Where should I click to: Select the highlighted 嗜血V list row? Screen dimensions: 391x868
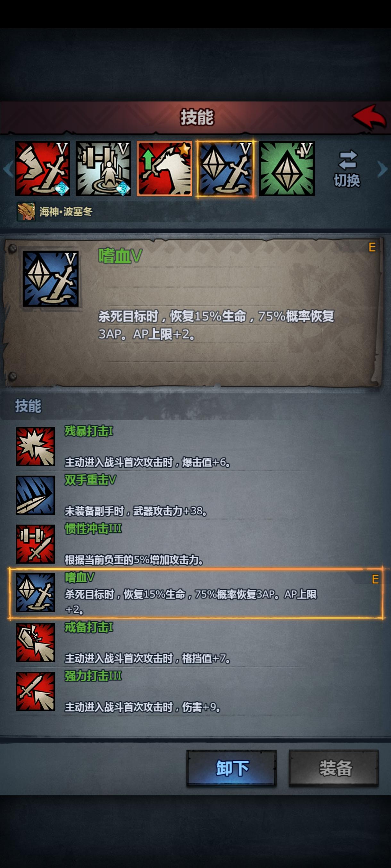click(196, 593)
